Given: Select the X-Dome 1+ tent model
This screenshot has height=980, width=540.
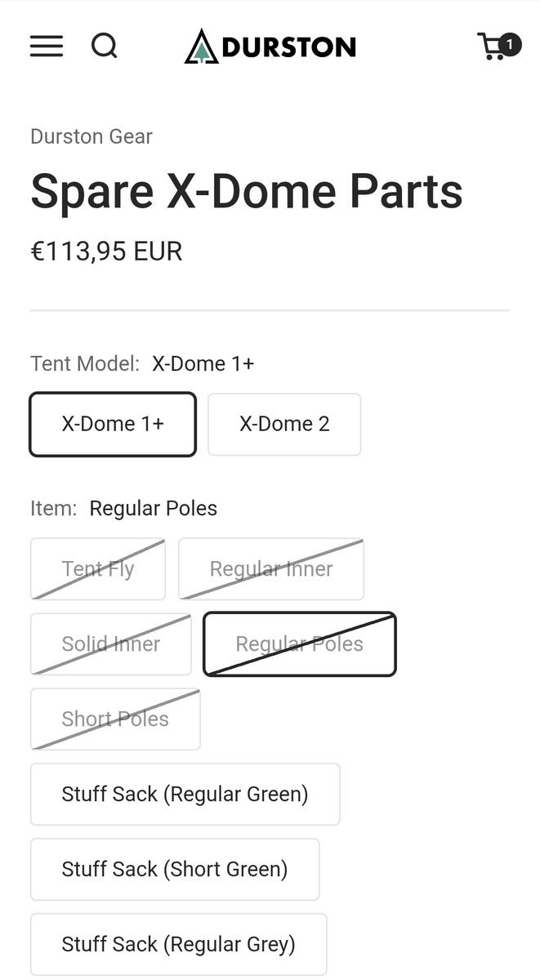Looking at the screenshot, I should point(113,424).
